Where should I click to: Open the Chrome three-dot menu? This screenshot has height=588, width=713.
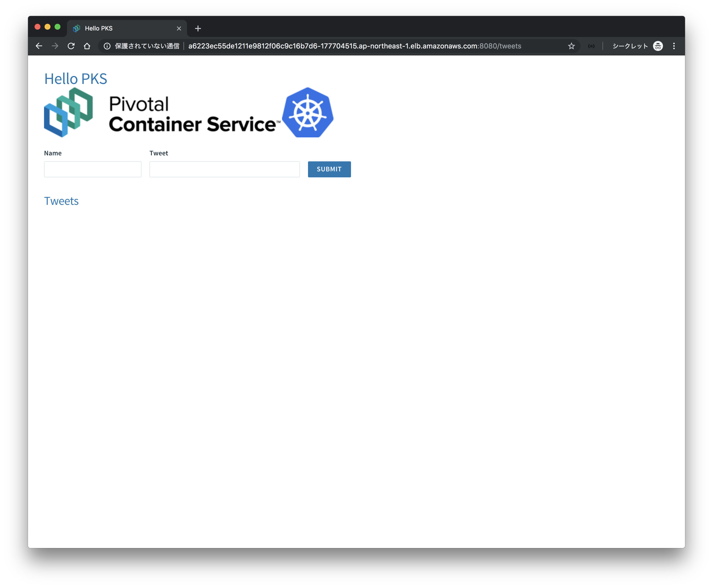[x=674, y=46]
